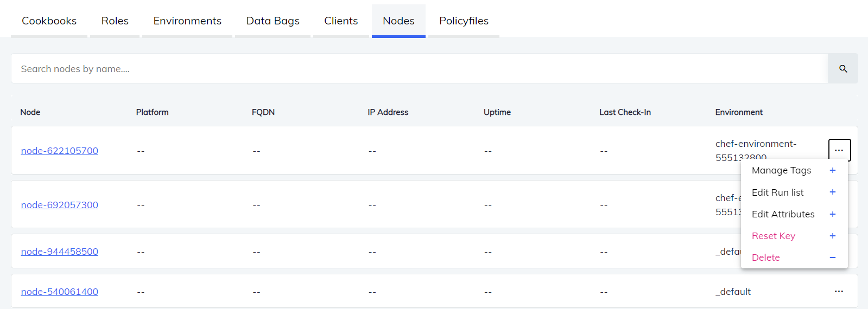Choose Edit Run list option
This screenshot has width=868, height=309.
(x=777, y=192)
